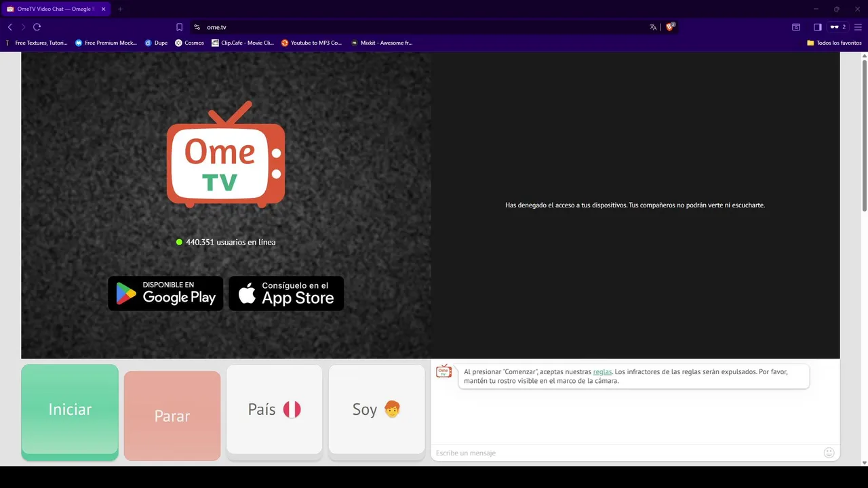Screen dimensions: 868x488
Task: Open a new tab with the plus
Action: [x=120, y=9]
